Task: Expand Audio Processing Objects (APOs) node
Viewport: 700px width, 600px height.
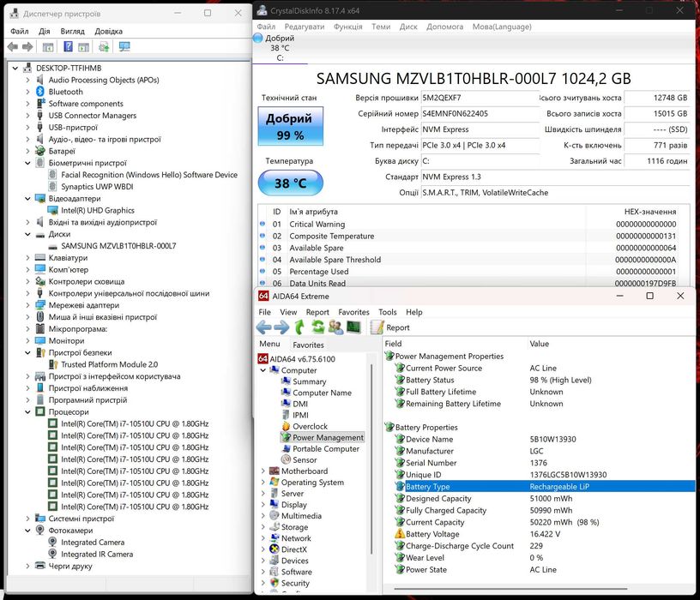Action: (x=27, y=80)
